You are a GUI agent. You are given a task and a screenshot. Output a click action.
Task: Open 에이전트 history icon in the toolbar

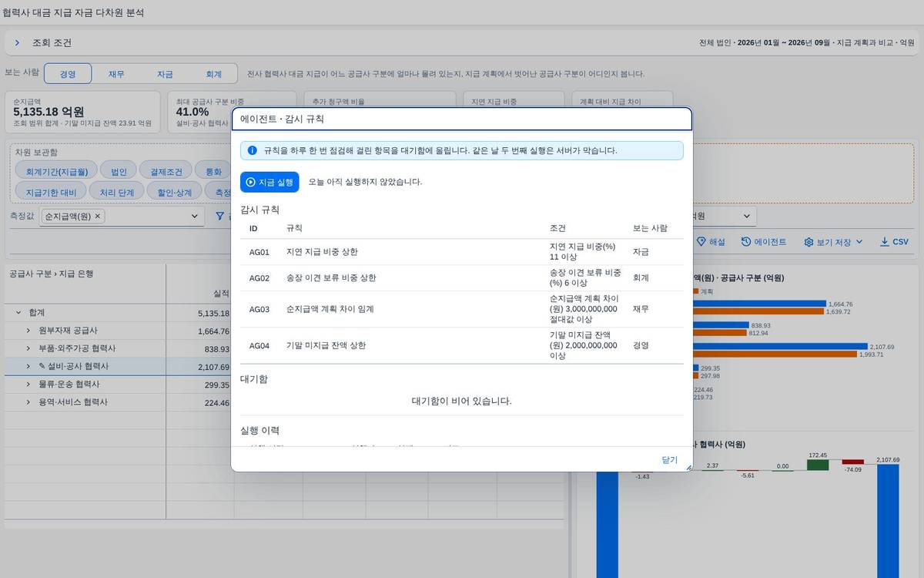coord(746,241)
